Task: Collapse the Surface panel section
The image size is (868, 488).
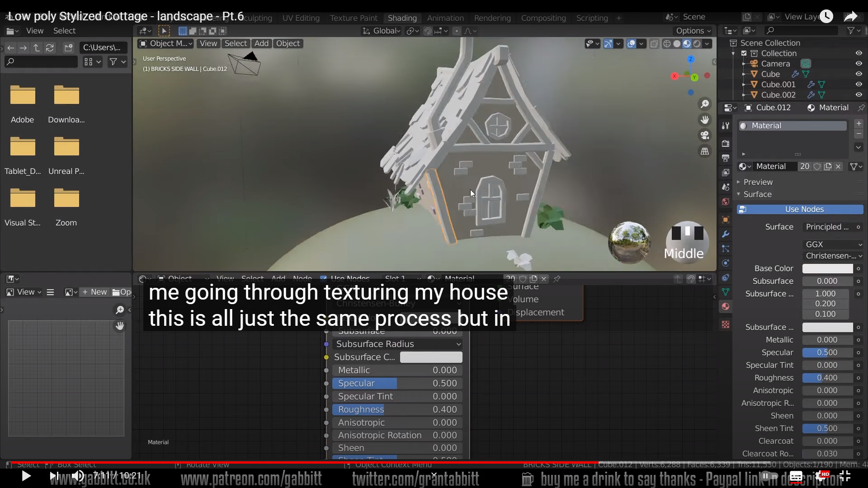Action: click(757, 194)
